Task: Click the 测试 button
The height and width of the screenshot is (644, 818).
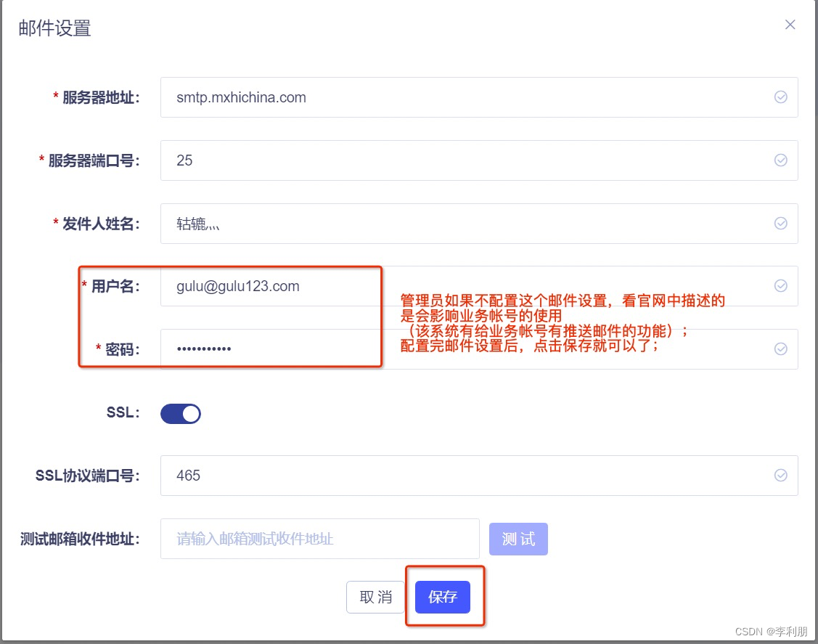Action: pyautogui.click(x=518, y=539)
